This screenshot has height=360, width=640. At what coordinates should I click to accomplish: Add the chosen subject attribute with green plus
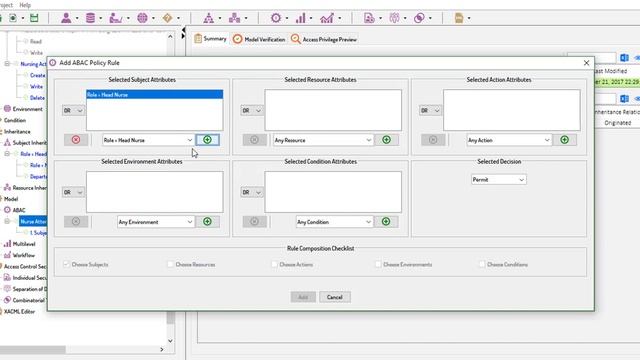[x=207, y=140]
